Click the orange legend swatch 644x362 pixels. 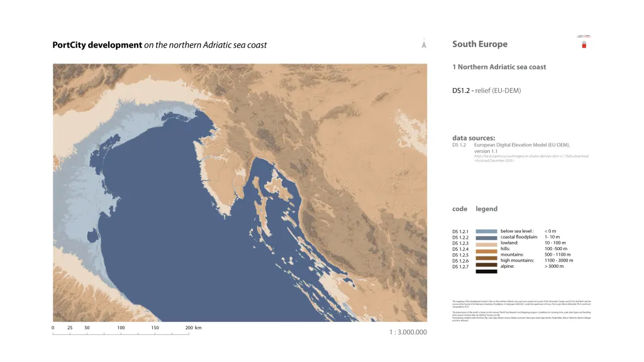pos(487,251)
